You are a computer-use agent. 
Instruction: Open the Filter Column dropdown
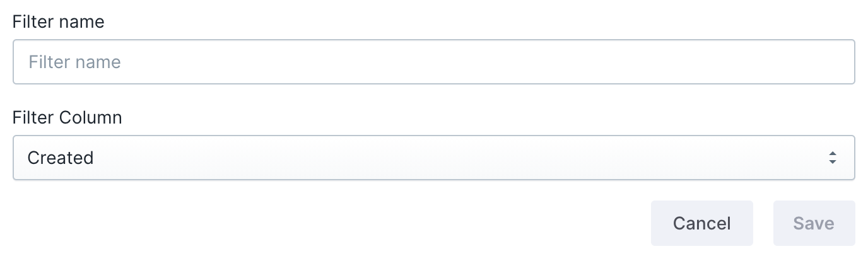pos(433,158)
